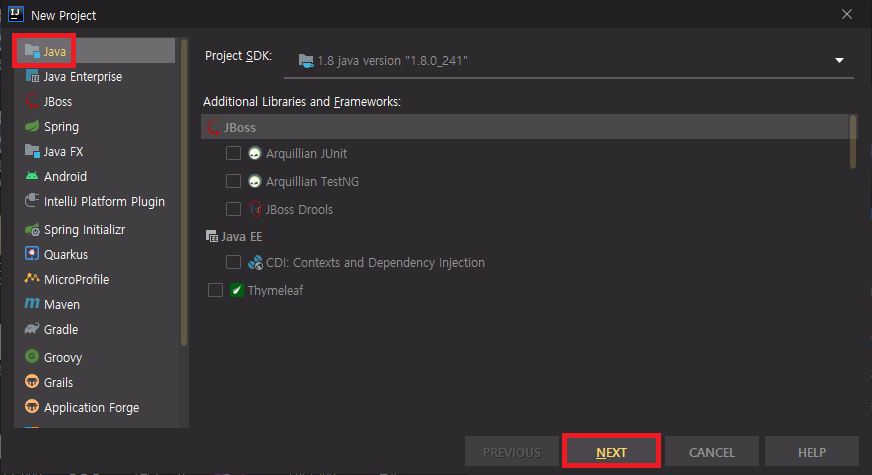Click the JBoss Drools icon
The image size is (872, 475).
tap(255, 209)
